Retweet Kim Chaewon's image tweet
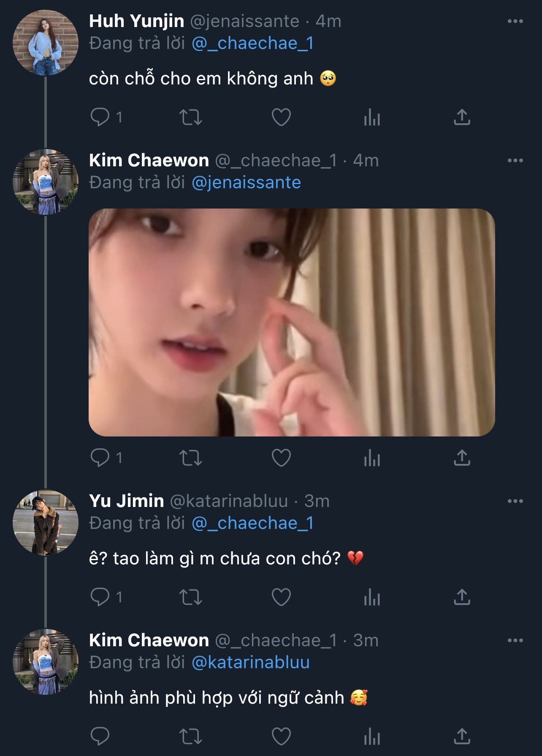Viewport: 542px width, 756px height. [191, 458]
